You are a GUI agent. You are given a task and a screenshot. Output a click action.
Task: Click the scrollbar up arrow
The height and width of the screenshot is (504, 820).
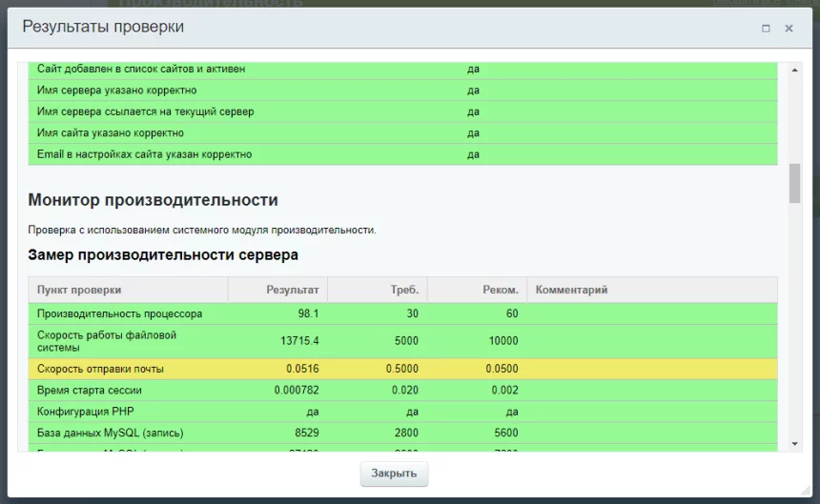coord(795,70)
